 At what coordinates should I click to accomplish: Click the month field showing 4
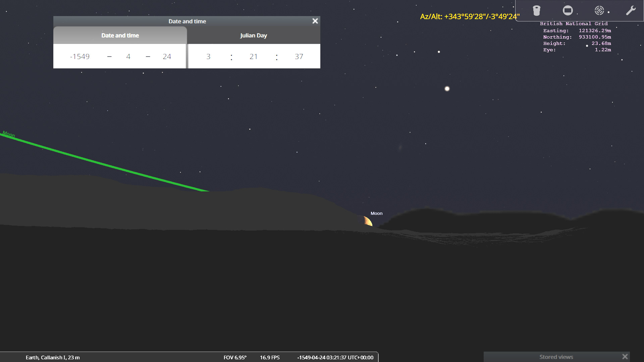pos(128,57)
